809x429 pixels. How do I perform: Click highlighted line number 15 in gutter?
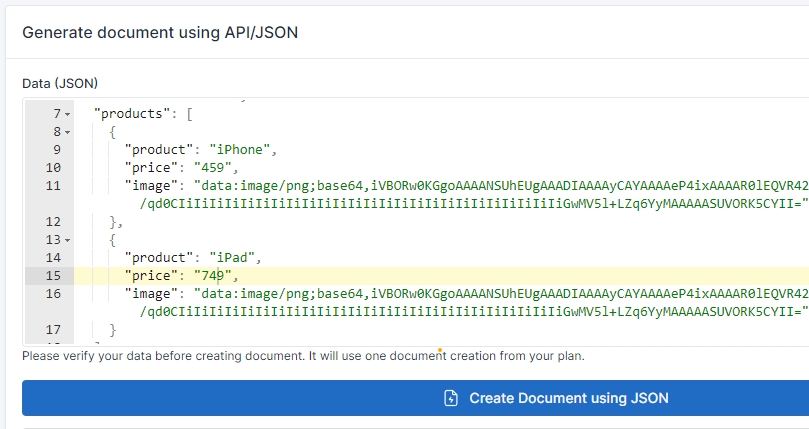pos(53,276)
